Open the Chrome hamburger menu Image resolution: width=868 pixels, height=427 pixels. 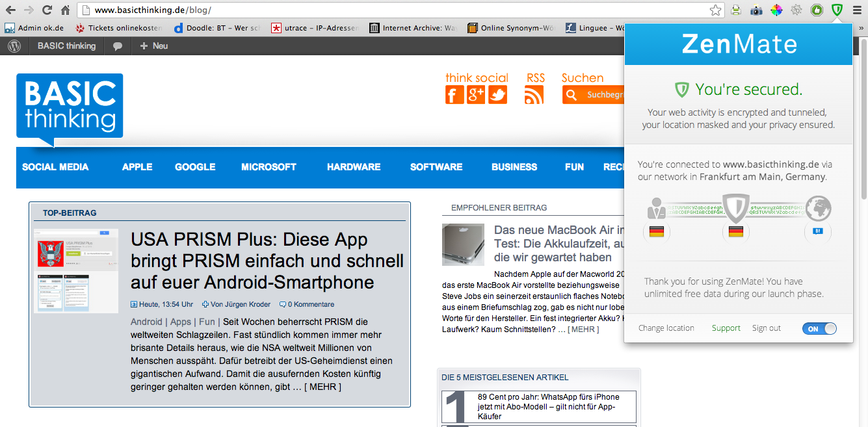857,10
